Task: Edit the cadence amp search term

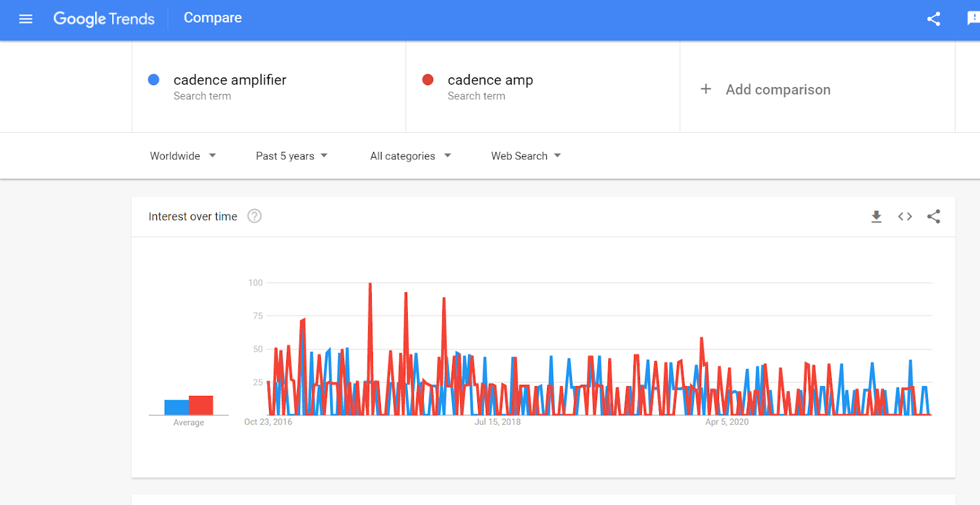Action: pyautogui.click(x=490, y=80)
